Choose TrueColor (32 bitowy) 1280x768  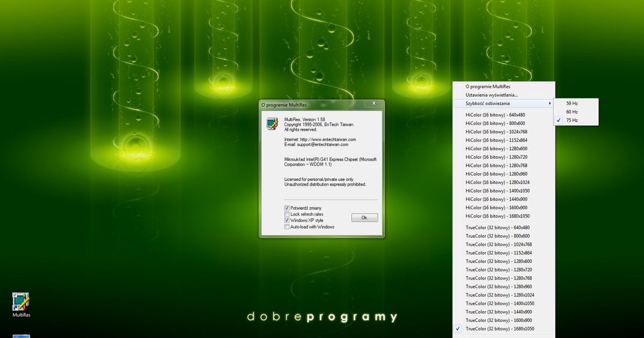click(x=504, y=278)
